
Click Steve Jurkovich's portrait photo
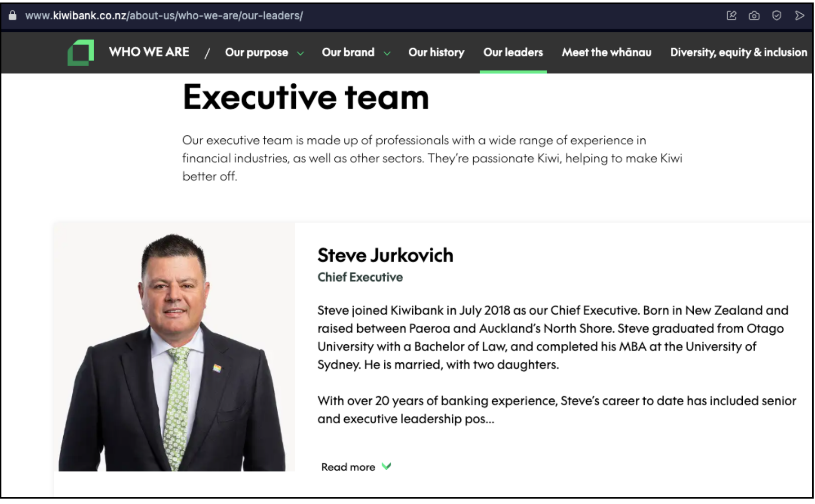tap(174, 352)
